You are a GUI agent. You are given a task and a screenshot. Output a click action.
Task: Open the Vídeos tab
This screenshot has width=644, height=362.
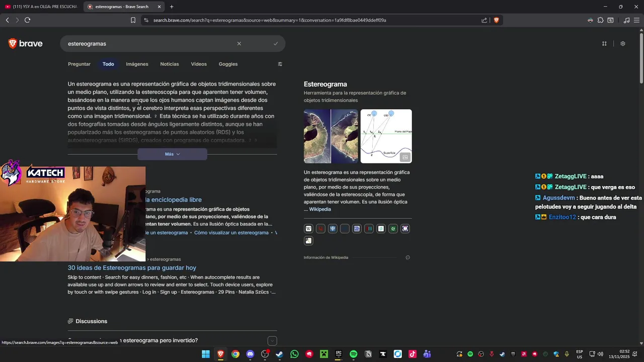pyautogui.click(x=199, y=64)
